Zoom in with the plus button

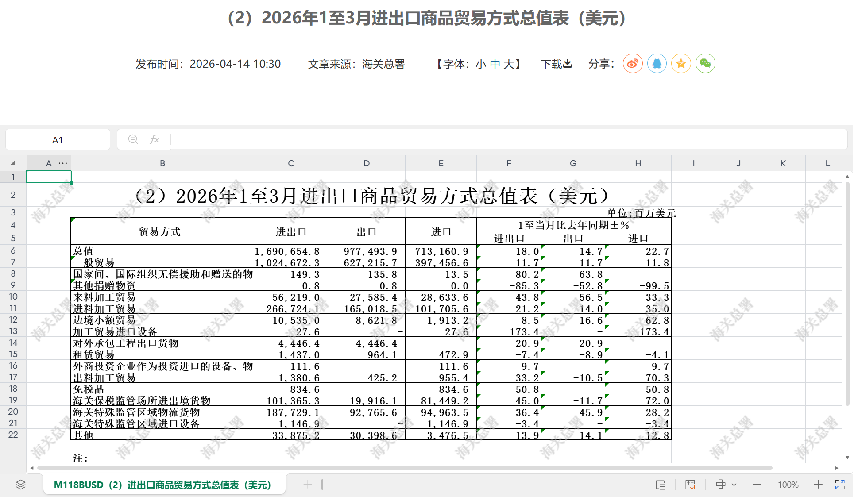click(x=818, y=485)
